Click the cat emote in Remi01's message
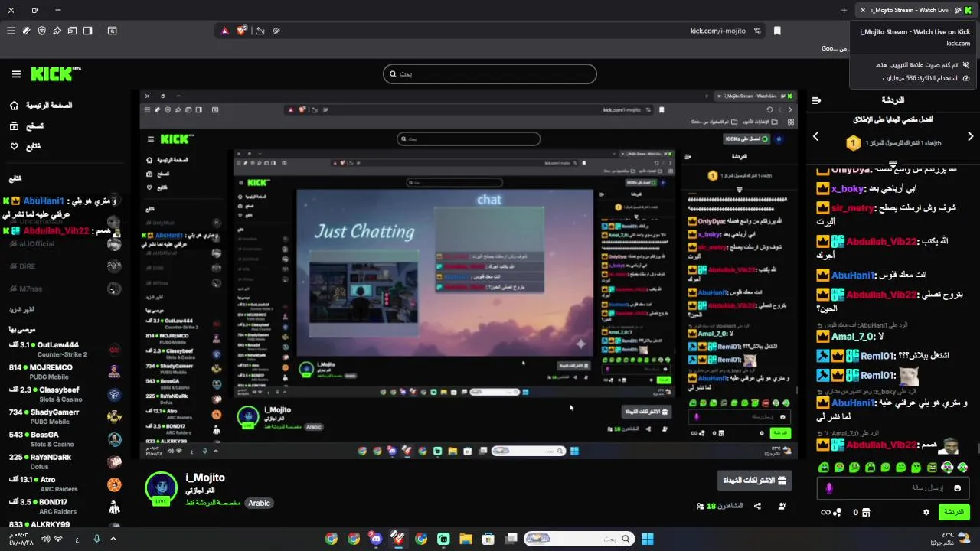980x551 pixels. click(x=909, y=375)
